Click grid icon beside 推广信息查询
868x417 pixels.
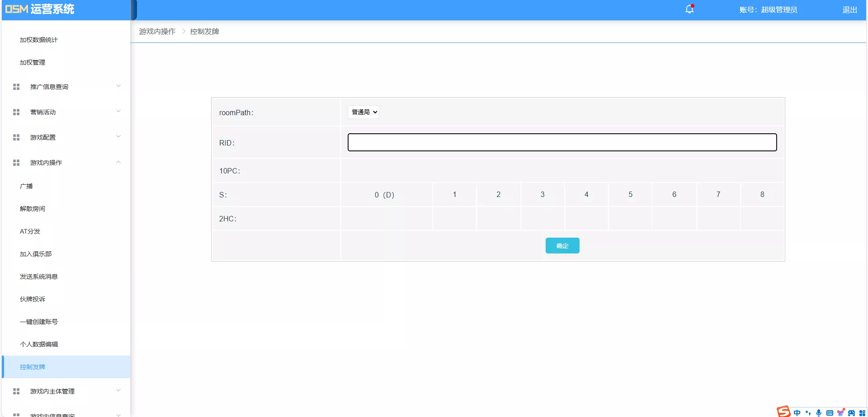pos(16,87)
